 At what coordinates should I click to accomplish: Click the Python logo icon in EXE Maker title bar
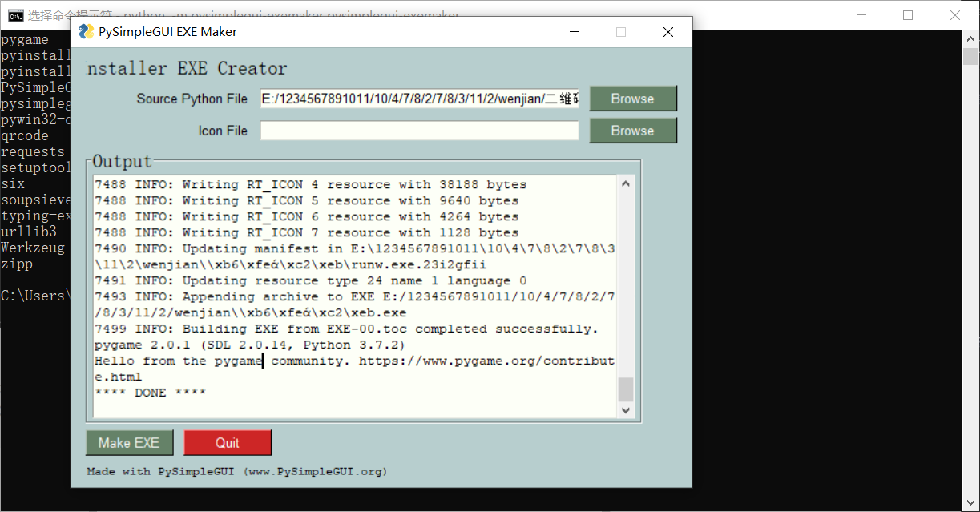coord(87,32)
